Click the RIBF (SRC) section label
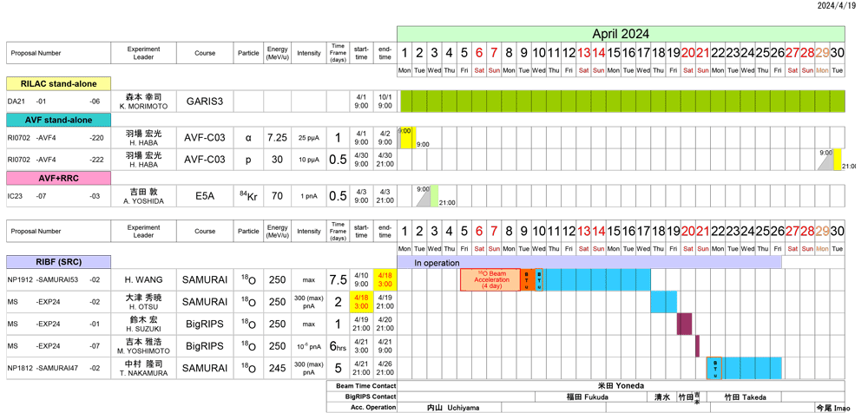 coord(59,262)
